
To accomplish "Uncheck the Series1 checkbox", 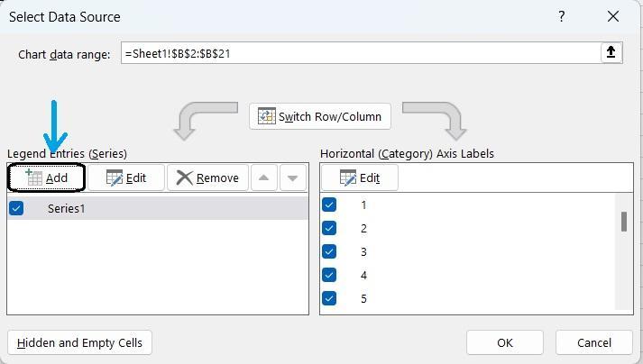I will 16,208.
